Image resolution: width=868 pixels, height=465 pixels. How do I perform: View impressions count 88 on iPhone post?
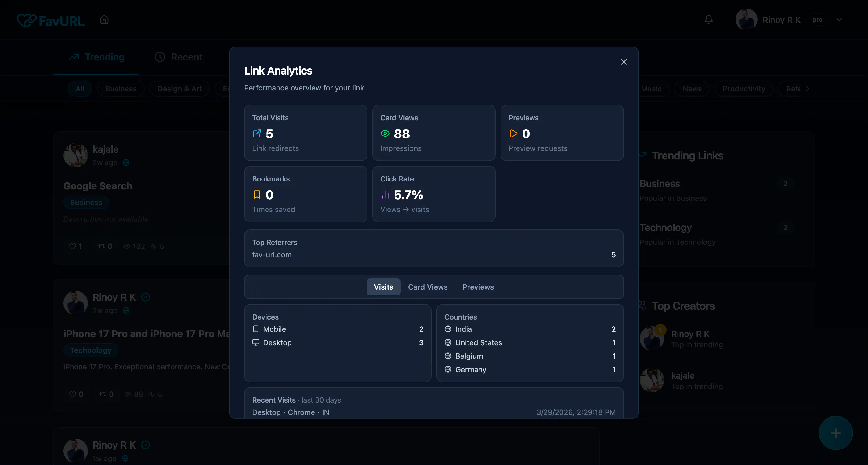[x=134, y=394]
